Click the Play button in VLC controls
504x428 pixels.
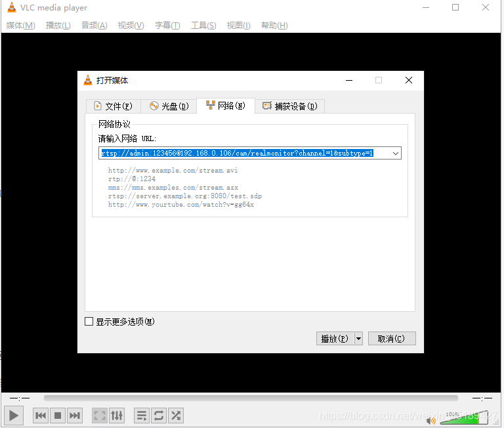coord(14,416)
